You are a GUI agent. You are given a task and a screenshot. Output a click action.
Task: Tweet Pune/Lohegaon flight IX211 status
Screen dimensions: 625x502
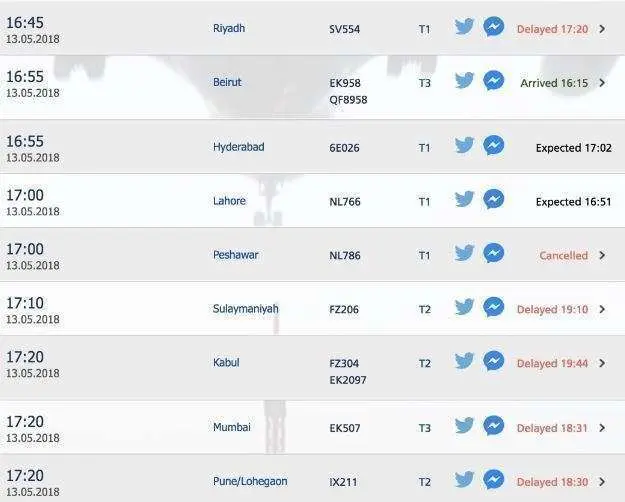(464, 479)
